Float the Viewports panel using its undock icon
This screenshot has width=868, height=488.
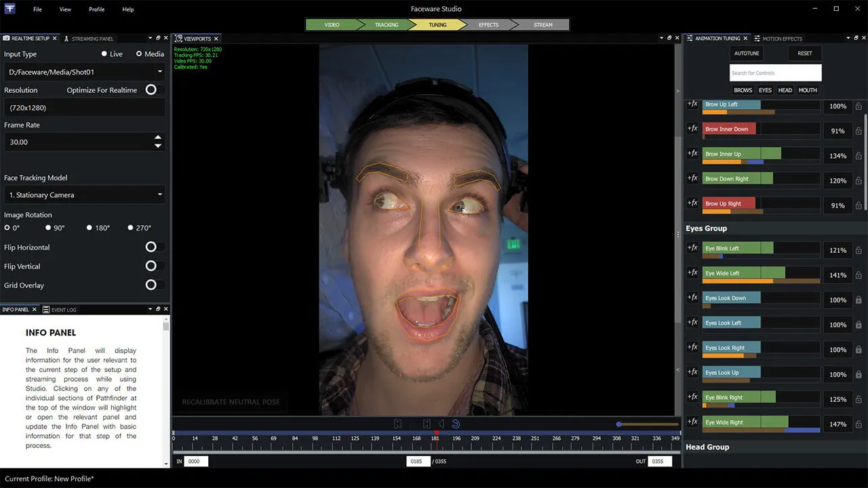pos(669,39)
